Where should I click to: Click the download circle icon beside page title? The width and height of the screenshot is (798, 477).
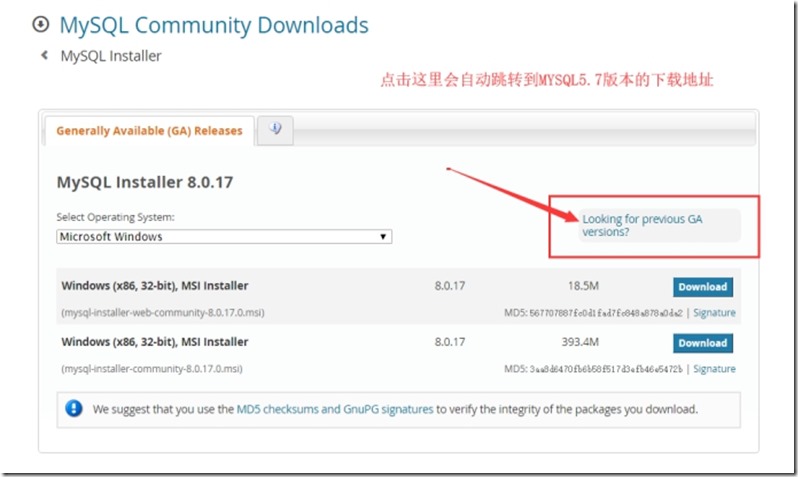click(41, 24)
